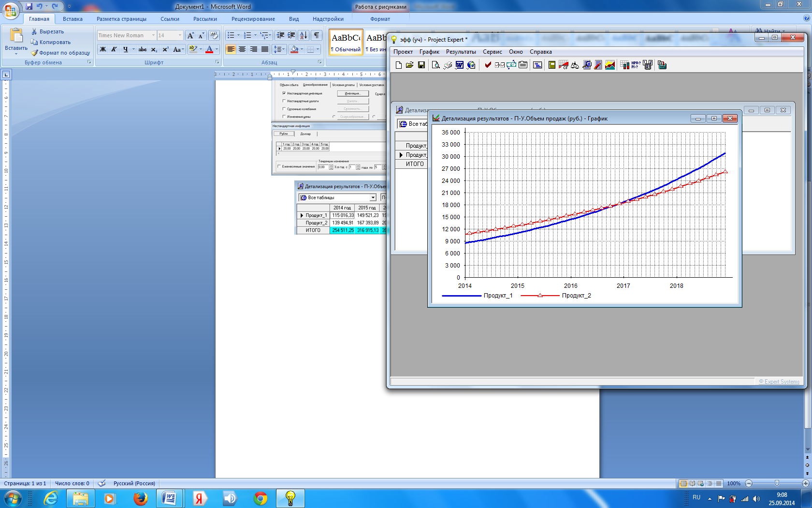The height and width of the screenshot is (508, 812).
Task: Click the red checkmark recalculation icon
Action: [x=488, y=65]
